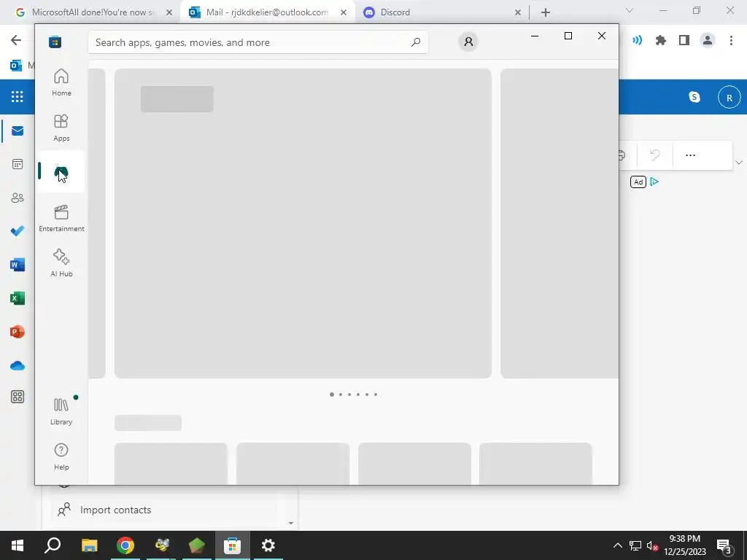747x560 pixels.
Task: Open Chrome tab search dropdown chevron
Action: tap(630, 10)
